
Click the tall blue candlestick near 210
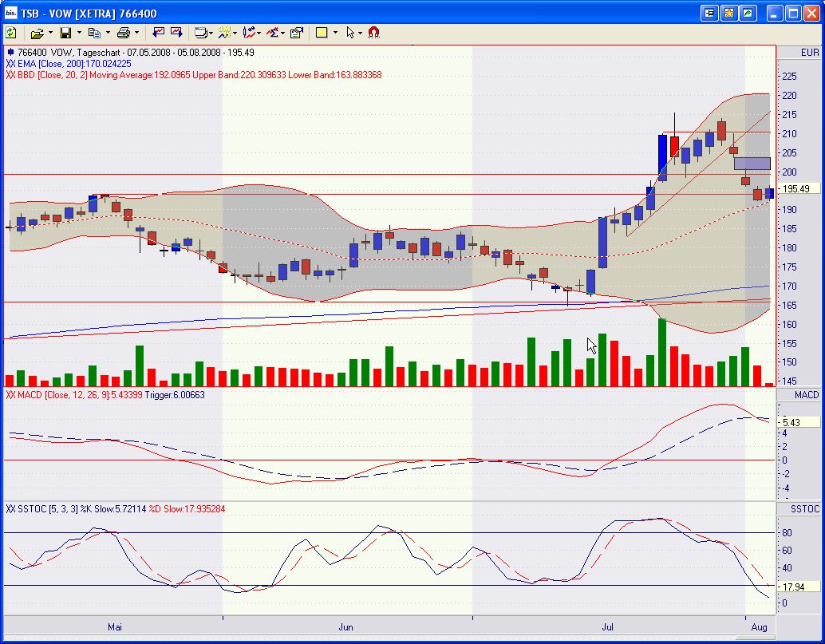(662, 158)
